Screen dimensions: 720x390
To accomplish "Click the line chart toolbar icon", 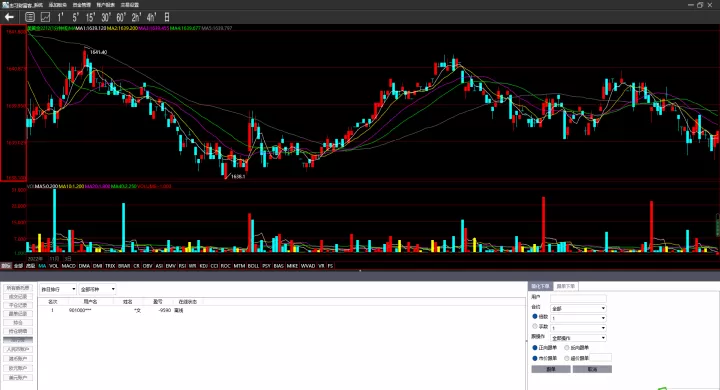I will coord(45,17).
